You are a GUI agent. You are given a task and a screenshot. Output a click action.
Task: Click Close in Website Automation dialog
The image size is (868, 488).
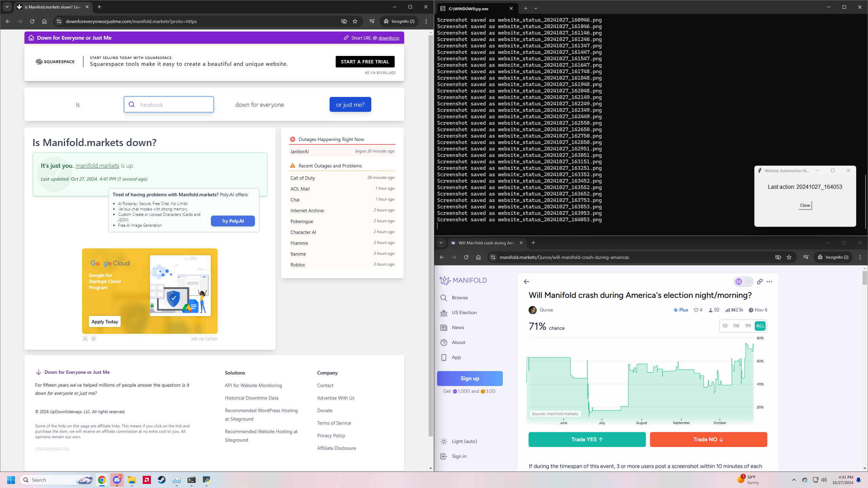point(805,205)
